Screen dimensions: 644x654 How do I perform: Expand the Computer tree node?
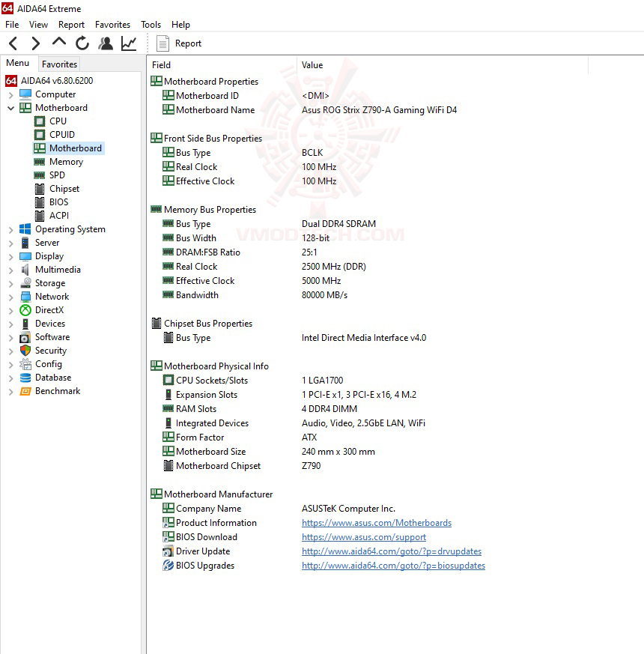coord(10,95)
